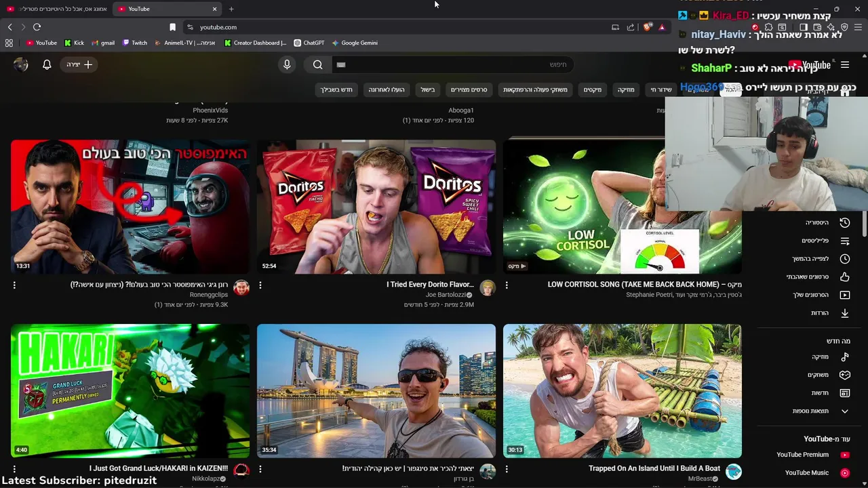868x488 pixels.
Task: Open a new browser tab
Action: (x=231, y=9)
